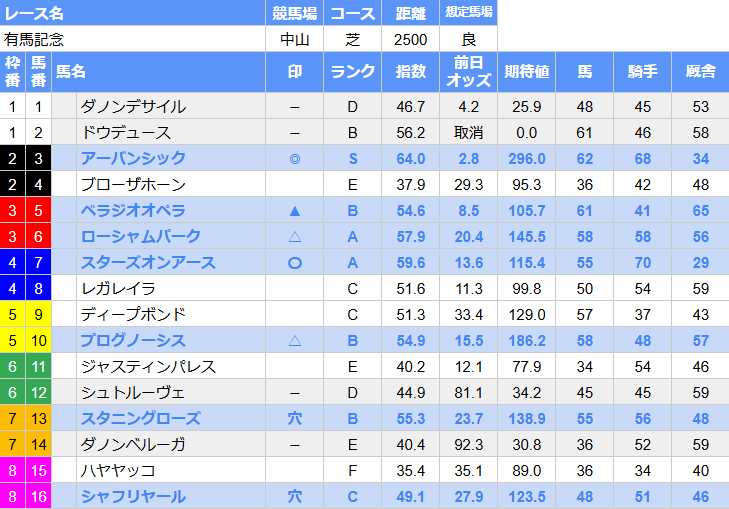Click the 穴 mark for スタニングローズ
729x509 pixels.
(x=295, y=419)
